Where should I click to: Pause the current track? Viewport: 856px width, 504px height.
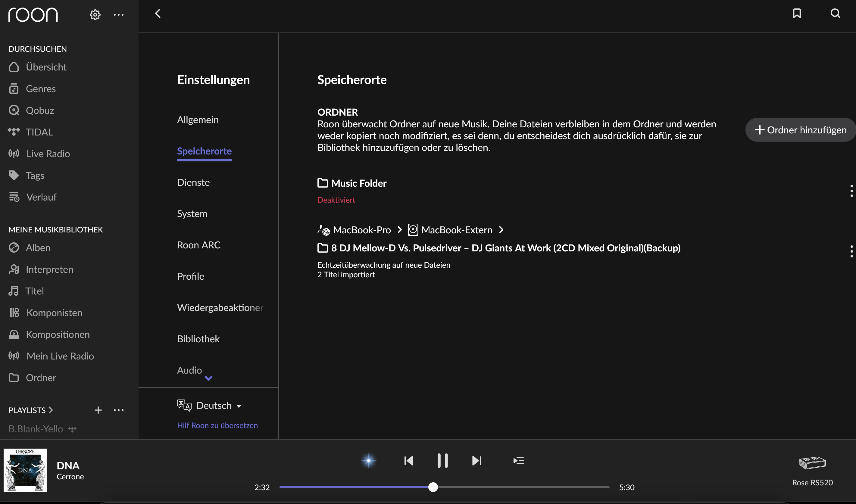pos(442,461)
